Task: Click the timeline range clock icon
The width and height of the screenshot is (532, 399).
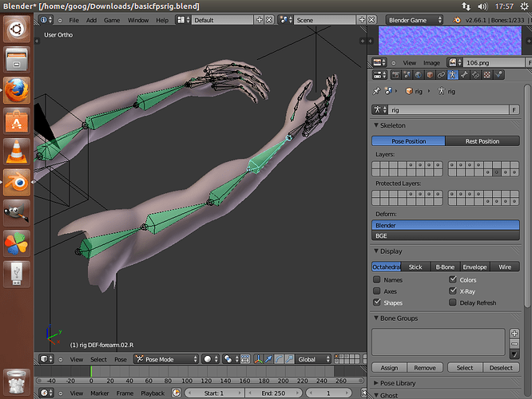Action: point(176,393)
